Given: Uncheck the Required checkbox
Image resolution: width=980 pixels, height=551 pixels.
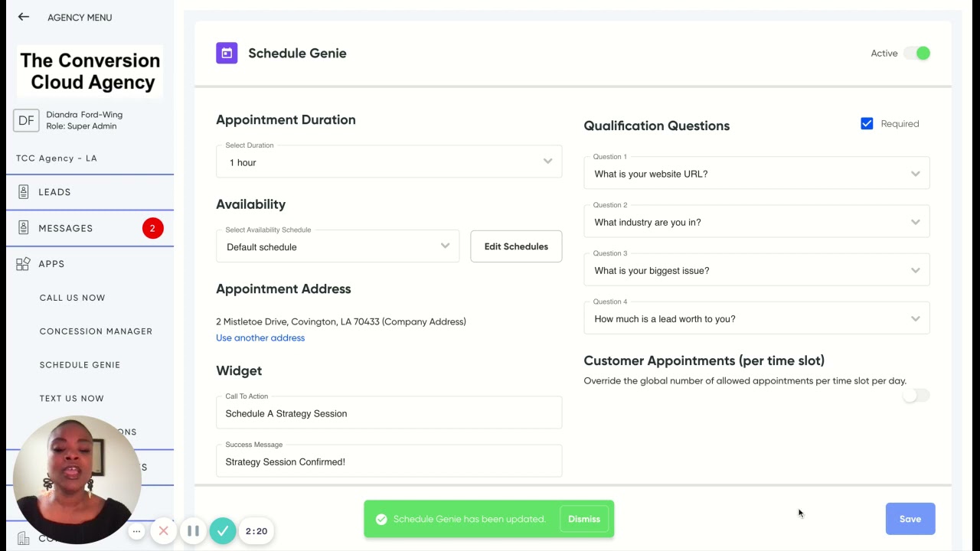Looking at the screenshot, I should [x=867, y=123].
